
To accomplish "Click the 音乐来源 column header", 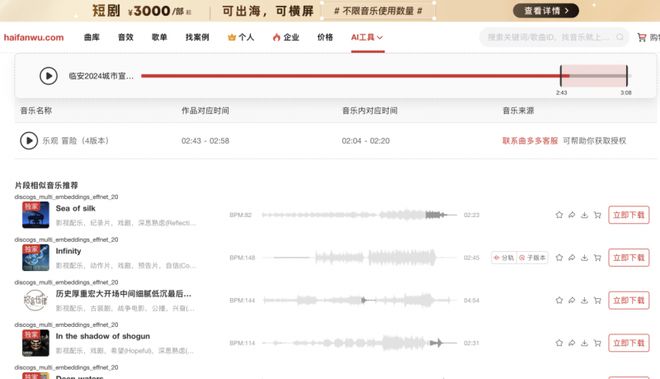I will [x=518, y=110].
